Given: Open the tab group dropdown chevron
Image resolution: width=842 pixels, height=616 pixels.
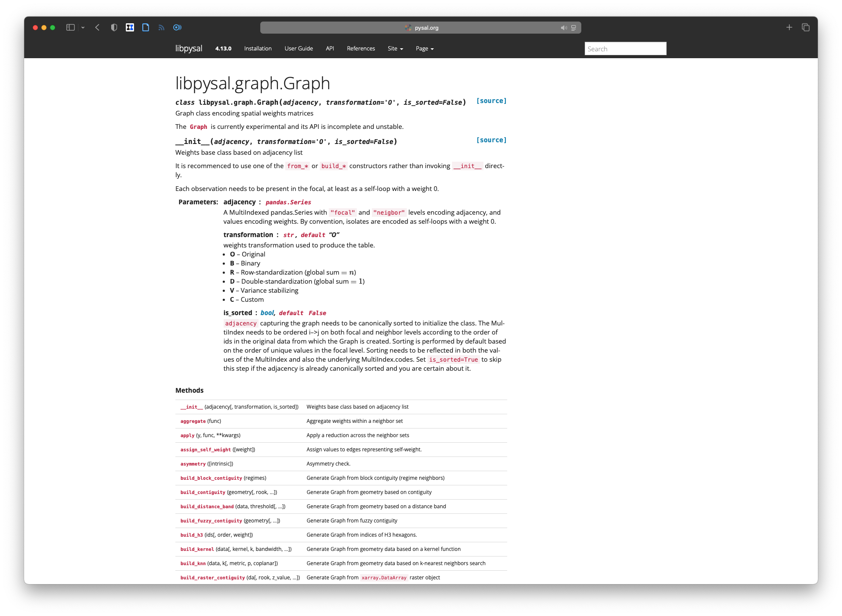Looking at the screenshot, I should 83,28.
